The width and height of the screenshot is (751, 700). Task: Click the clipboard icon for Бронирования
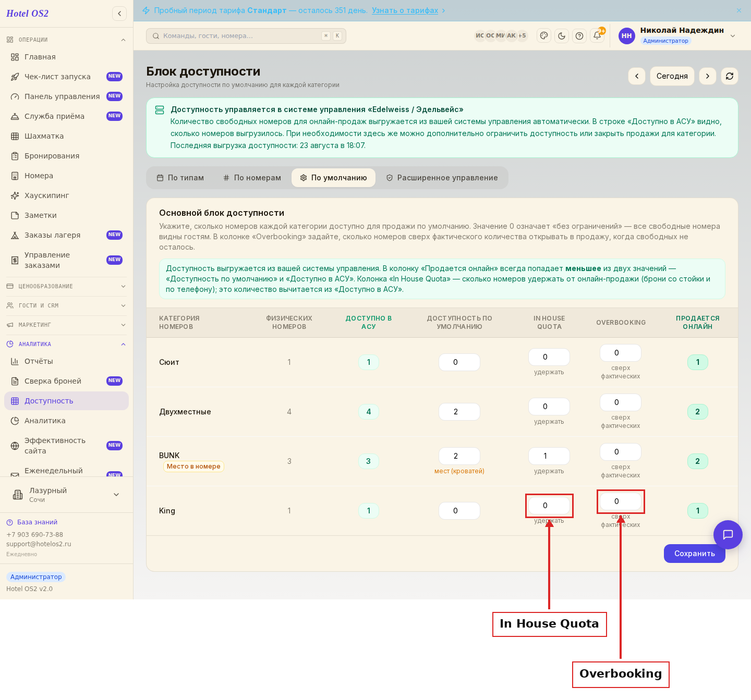coord(15,156)
